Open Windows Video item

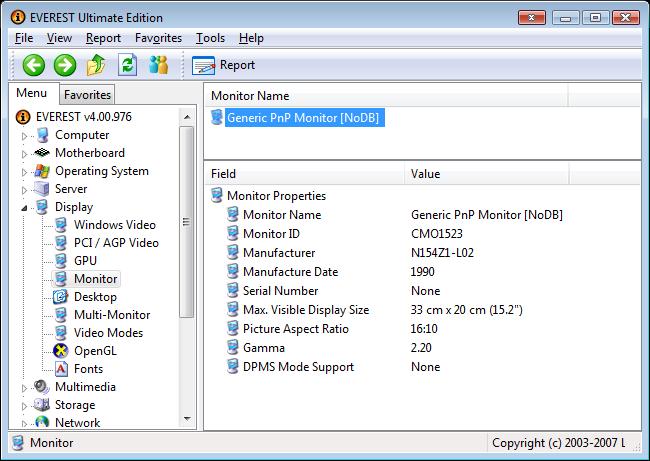point(115,225)
